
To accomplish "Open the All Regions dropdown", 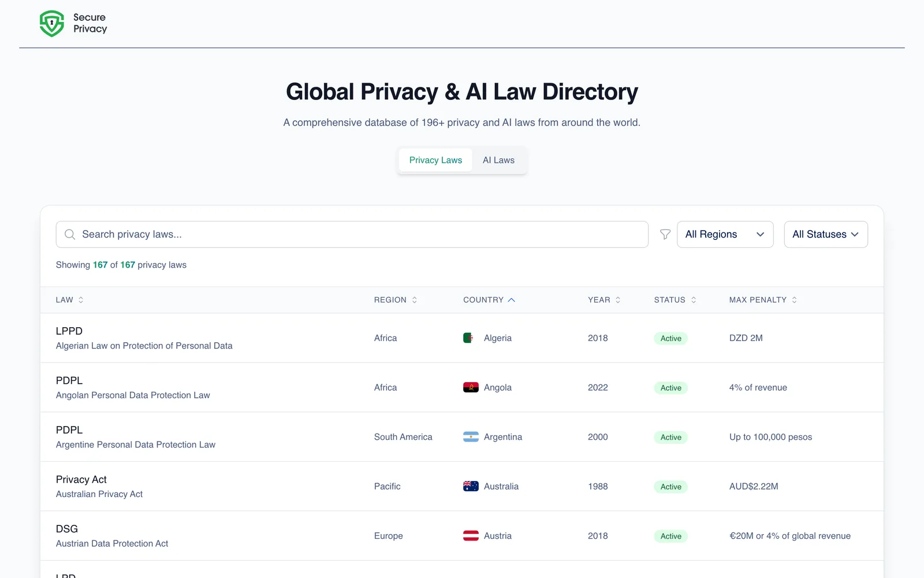I will (725, 234).
